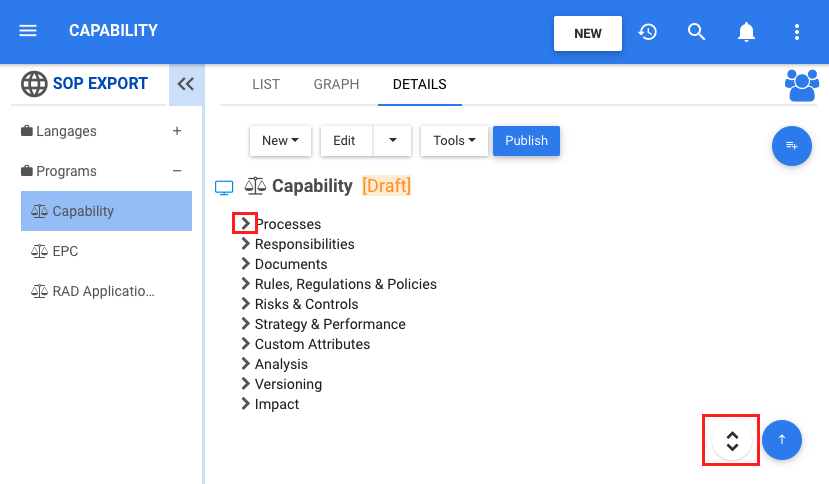The height and width of the screenshot is (484, 829).
Task: Expand the Langages folder plus sign
Action: [177, 131]
